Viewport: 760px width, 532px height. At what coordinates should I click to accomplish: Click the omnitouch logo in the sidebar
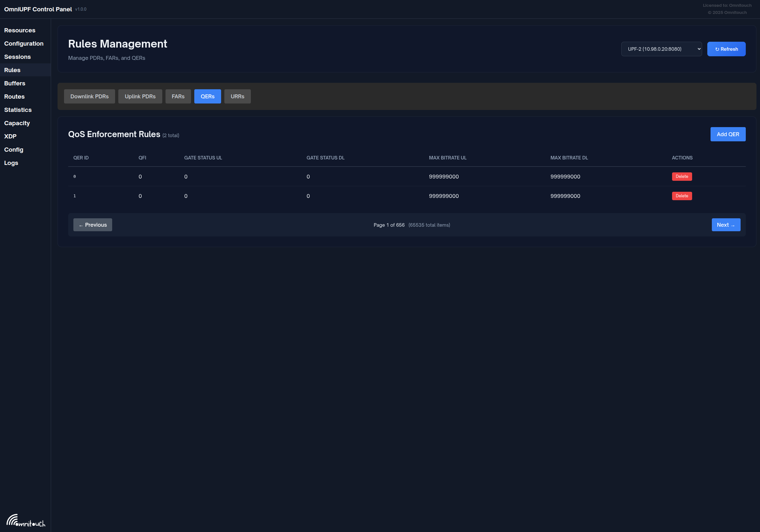pos(26,520)
